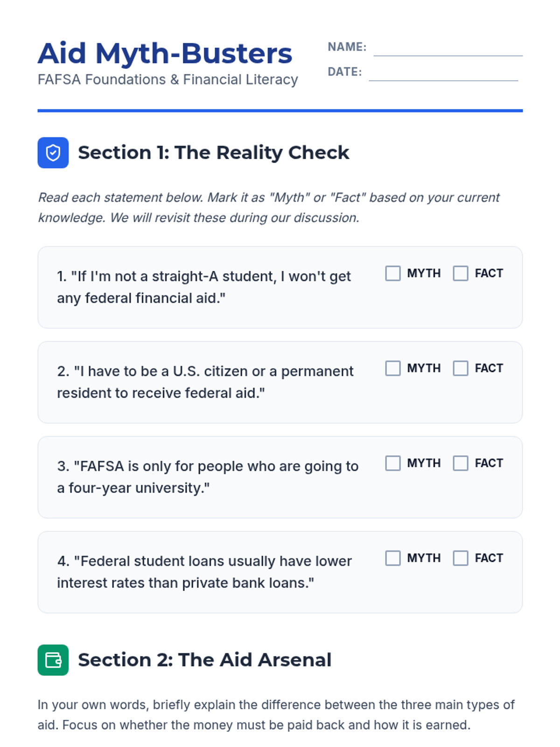
Task: Click the "Section 1: The Reality Check" heading
Action: coord(213,153)
